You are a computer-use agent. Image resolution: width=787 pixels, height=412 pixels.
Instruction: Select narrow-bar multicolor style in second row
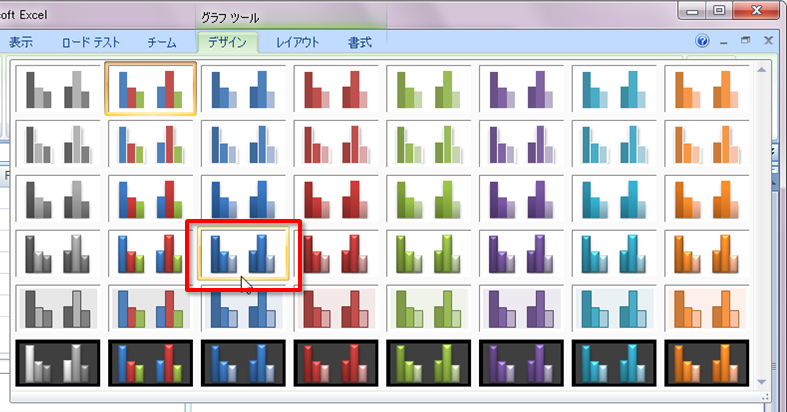150,144
